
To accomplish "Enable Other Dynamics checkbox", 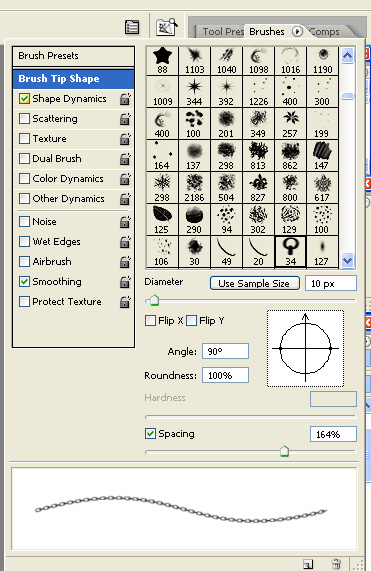I will [24, 199].
